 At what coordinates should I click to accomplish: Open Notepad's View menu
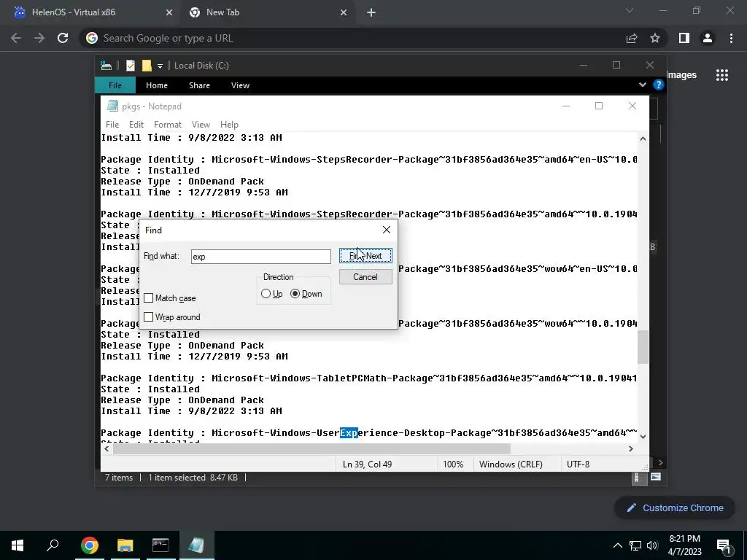[201, 124]
